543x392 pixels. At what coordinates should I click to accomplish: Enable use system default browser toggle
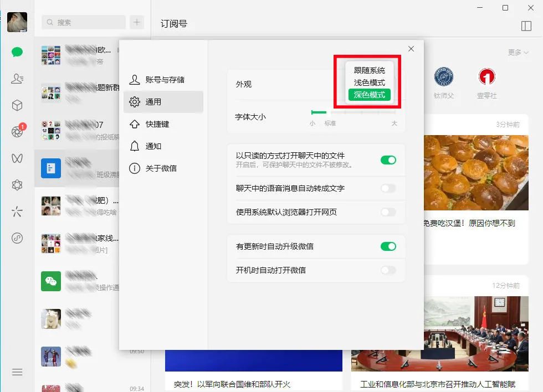click(x=388, y=212)
